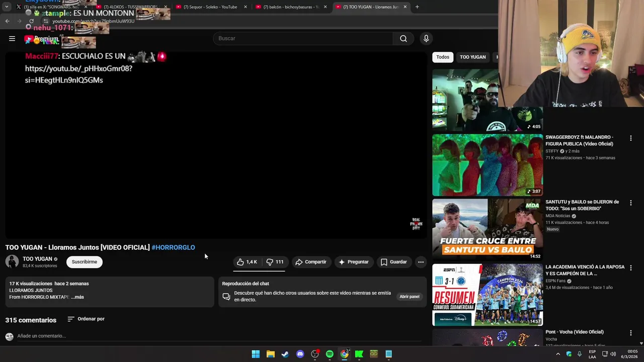Switch to Sequor - Soleko YouTube tab
This screenshot has width=644, height=362.
(210, 7)
